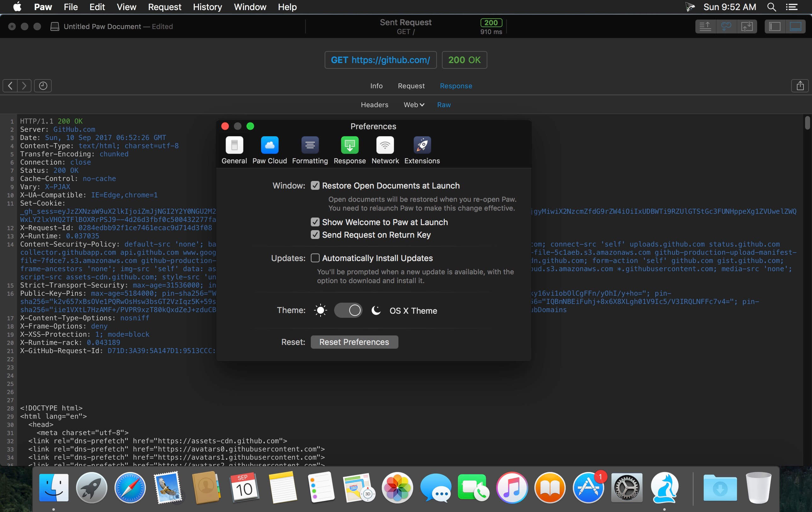The image size is (812, 512).
Task: Click the share export icon
Action: pos(800,86)
